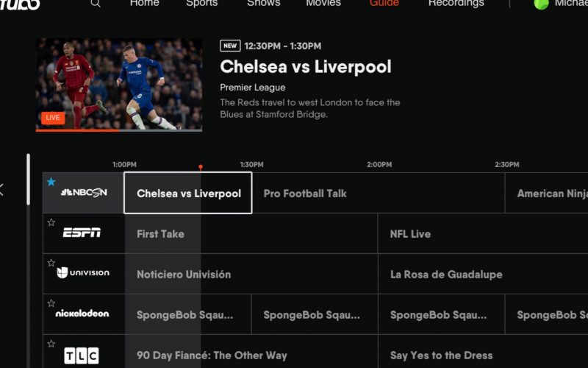Favorite Nickelodeon using its star
588x368 pixels.
coord(51,303)
